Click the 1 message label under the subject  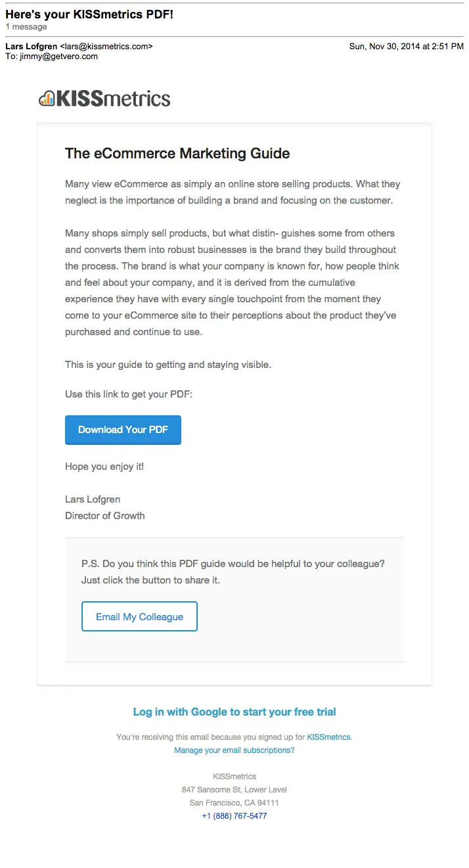point(26,27)
